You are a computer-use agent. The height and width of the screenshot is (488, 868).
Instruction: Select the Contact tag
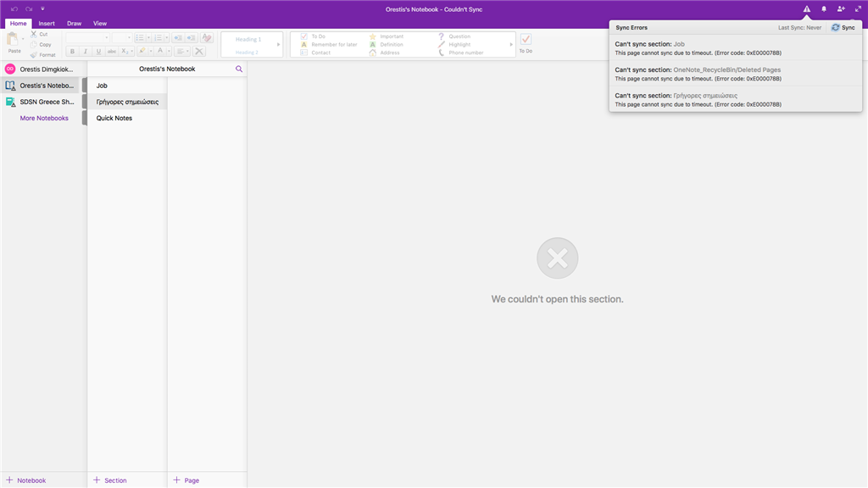click(315, 53)
